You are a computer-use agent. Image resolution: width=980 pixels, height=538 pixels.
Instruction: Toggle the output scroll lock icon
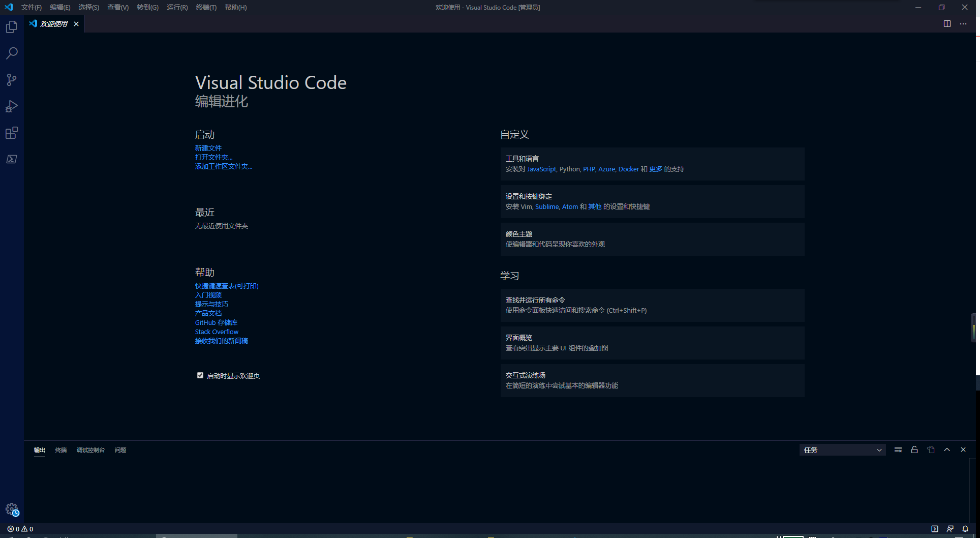(x=914, y=450)
